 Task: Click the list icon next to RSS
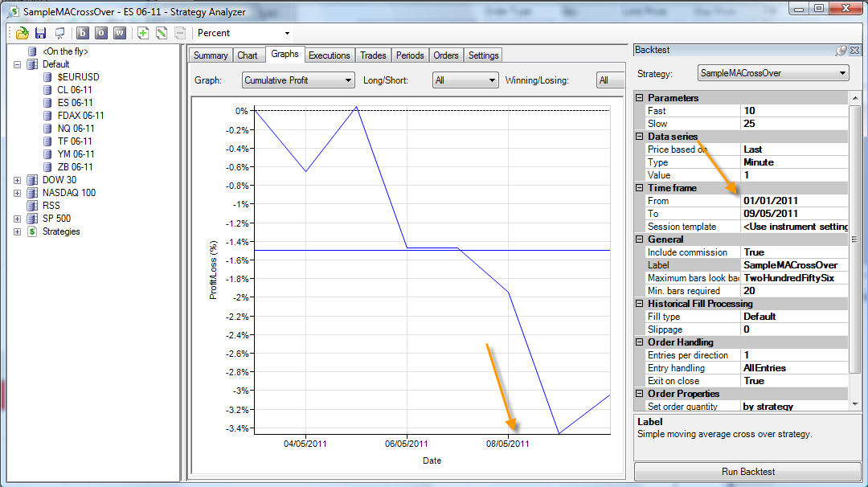pos(32,205)
